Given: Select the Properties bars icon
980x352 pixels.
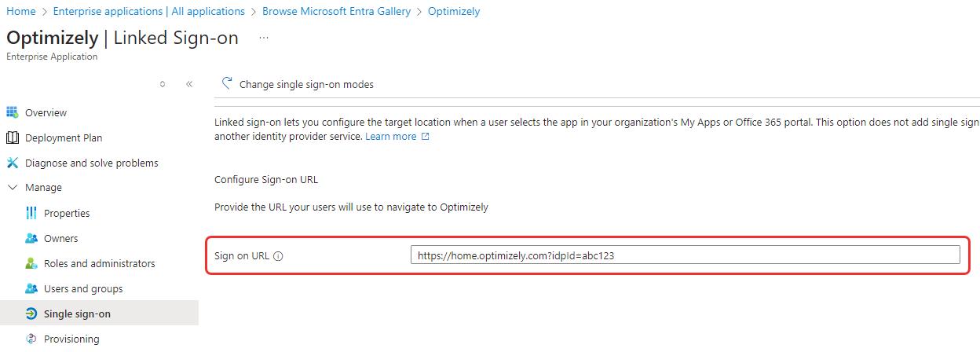Looking at the screenshot, I should click(x=31, y=213).
